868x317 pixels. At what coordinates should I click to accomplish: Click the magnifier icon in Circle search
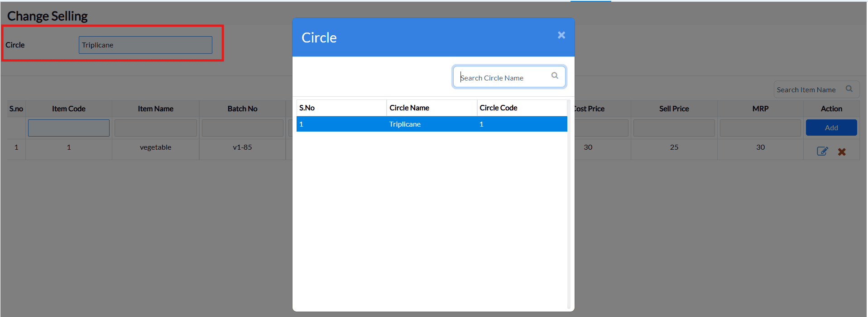click(x=555, y=76)
